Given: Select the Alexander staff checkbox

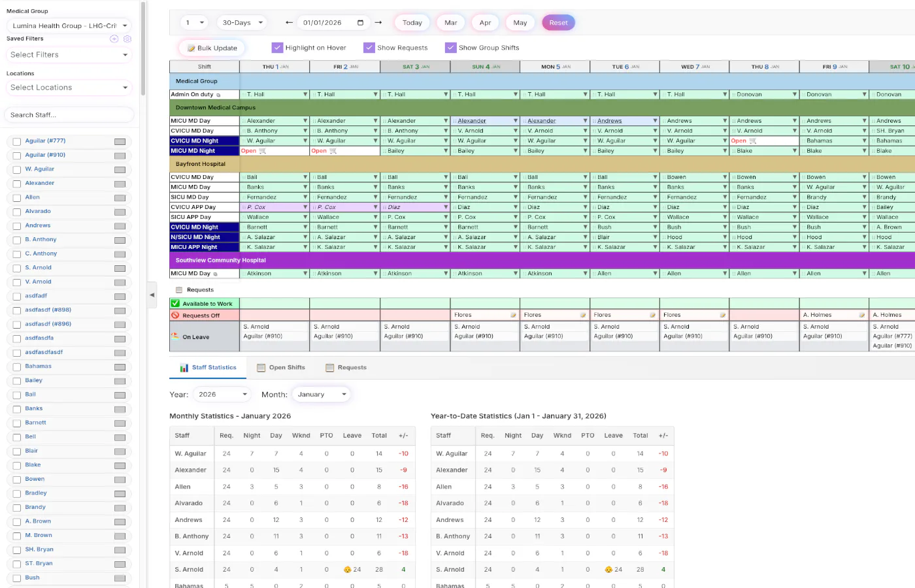Looking at the screenshot, I should pyautogui.click(x=17, y=184).
